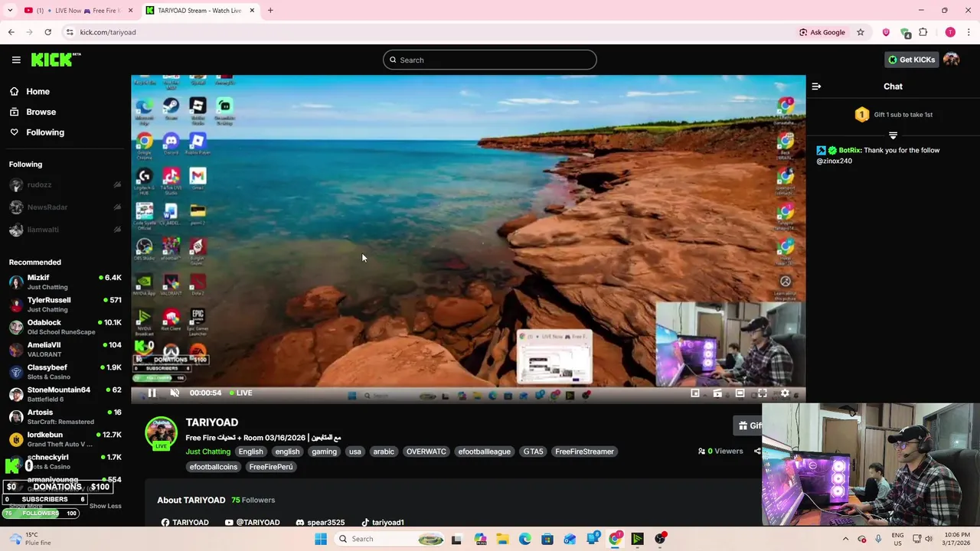Show hidden system tray icons
The image size is (980, 551).
tap(845, 539)
